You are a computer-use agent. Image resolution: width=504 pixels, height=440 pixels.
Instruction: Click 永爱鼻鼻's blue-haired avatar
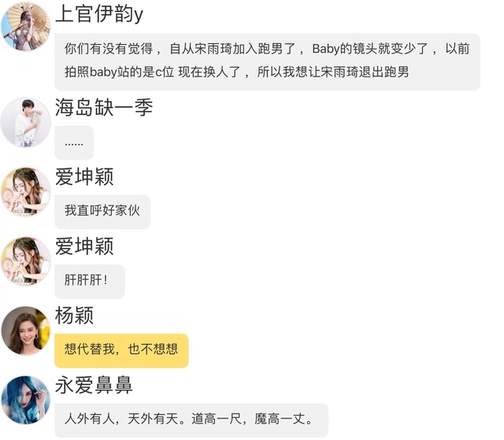(25, 400)
